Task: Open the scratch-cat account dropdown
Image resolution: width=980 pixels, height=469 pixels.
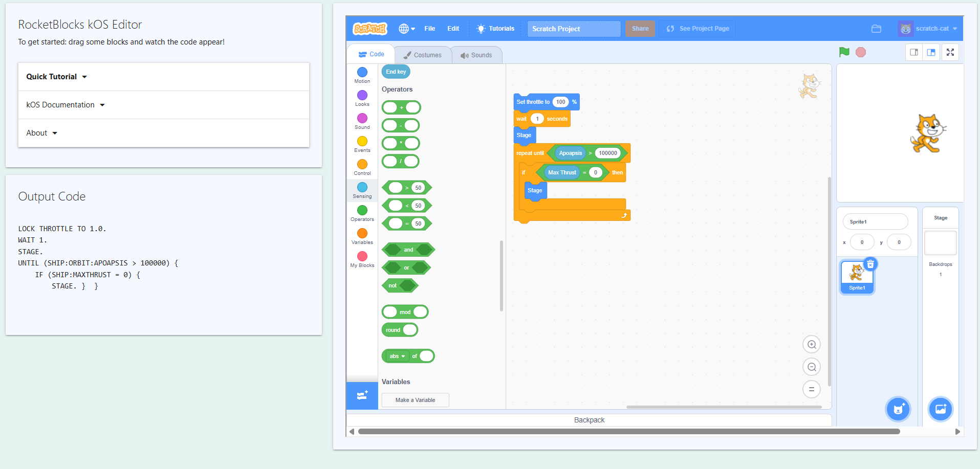Action: coord(927,29)
